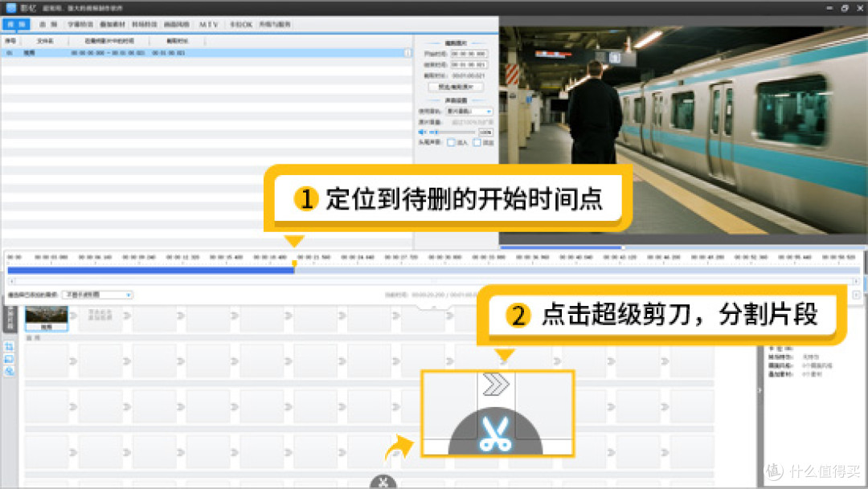Select the 转场特效 tab
Viewport: 868px width, 489px height.
[145, 24]
